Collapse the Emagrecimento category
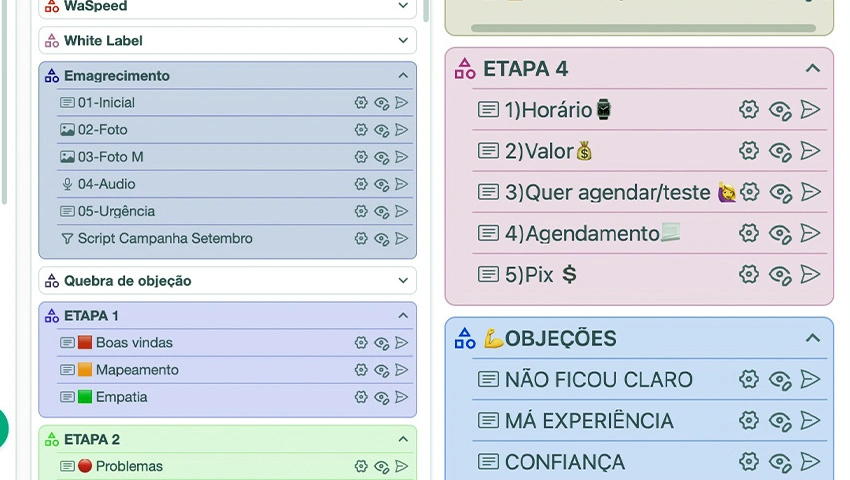The height and width of the screenshot is (480, 850). [x=403, y=76]
